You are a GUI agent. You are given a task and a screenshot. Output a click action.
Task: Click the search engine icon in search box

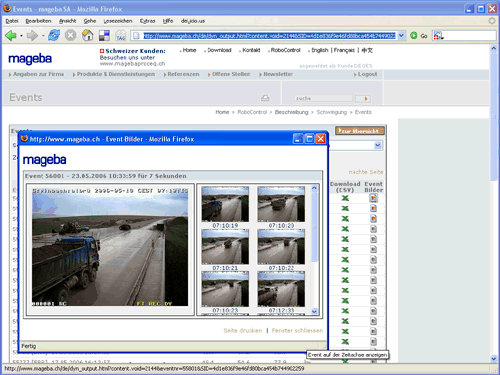(x=438, y=35)
